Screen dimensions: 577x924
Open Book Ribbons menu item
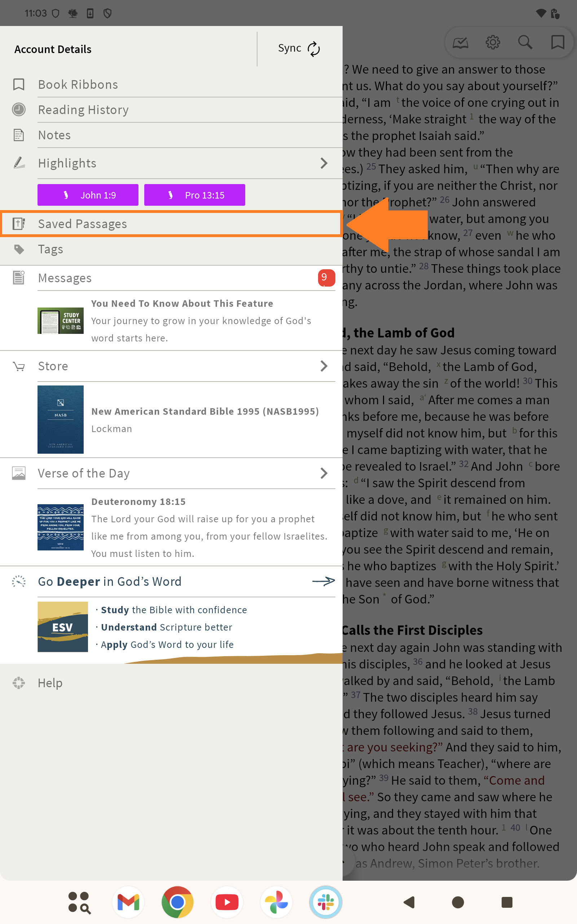[78, 84]
